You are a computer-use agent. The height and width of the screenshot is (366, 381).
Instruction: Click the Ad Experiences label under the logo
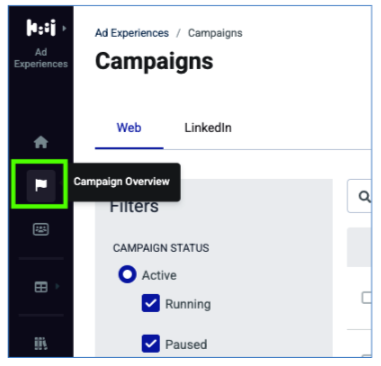click(x=41, y=58)
